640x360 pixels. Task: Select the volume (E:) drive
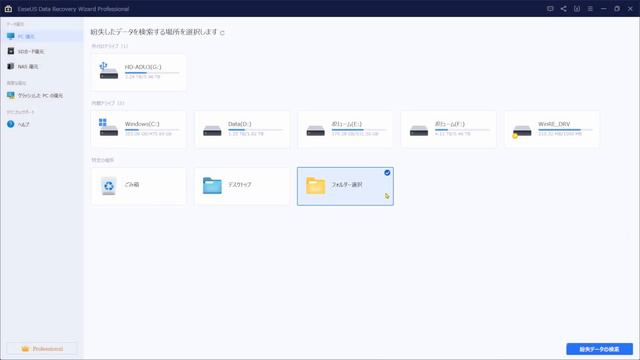pyautogui.click(x=345, y=129)
